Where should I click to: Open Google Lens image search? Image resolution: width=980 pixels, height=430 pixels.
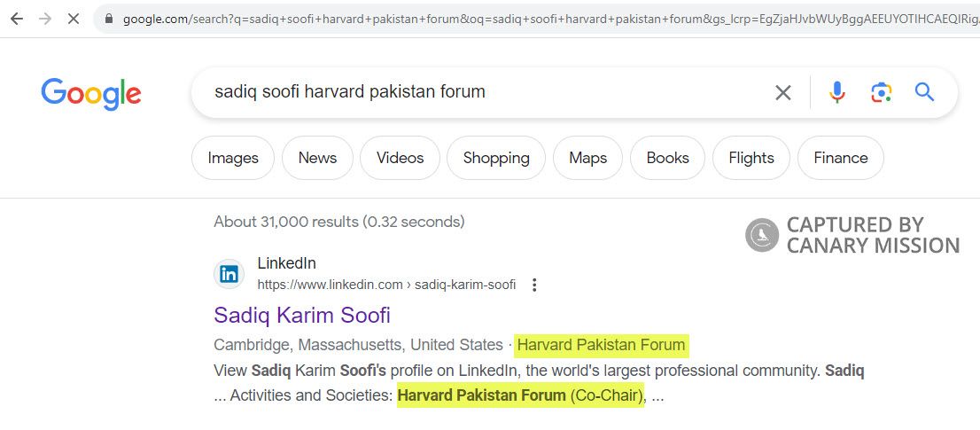point(881,92)
